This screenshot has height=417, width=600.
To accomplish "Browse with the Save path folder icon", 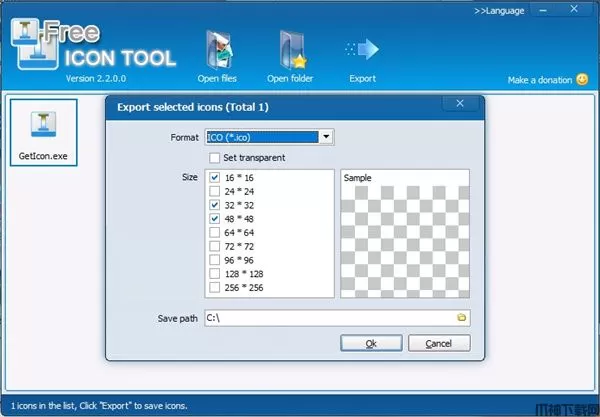I will coord(462,317).
